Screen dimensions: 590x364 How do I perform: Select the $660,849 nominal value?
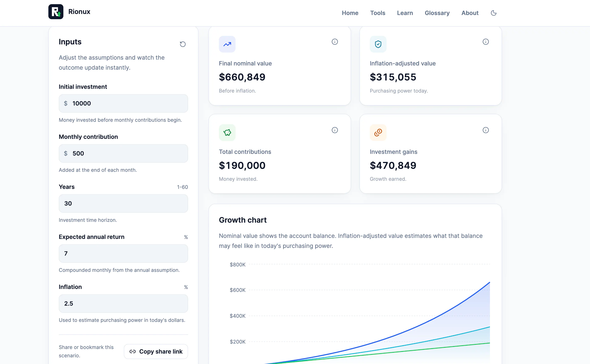click(242, 77)
